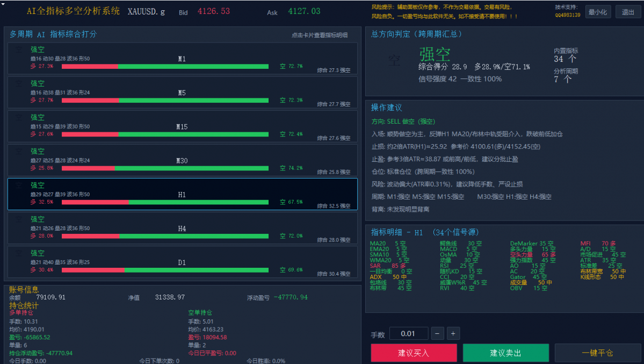Screen dimensions: 644x364
Task: Click the support contact QQ4983139
Action: point(568,15)
